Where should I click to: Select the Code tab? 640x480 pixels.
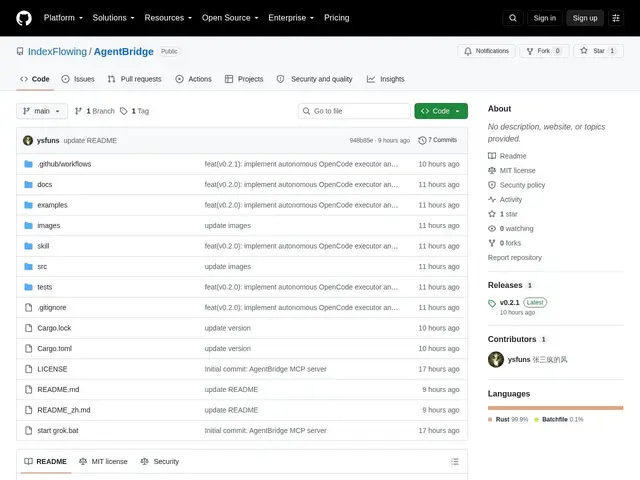click(35, 79)
